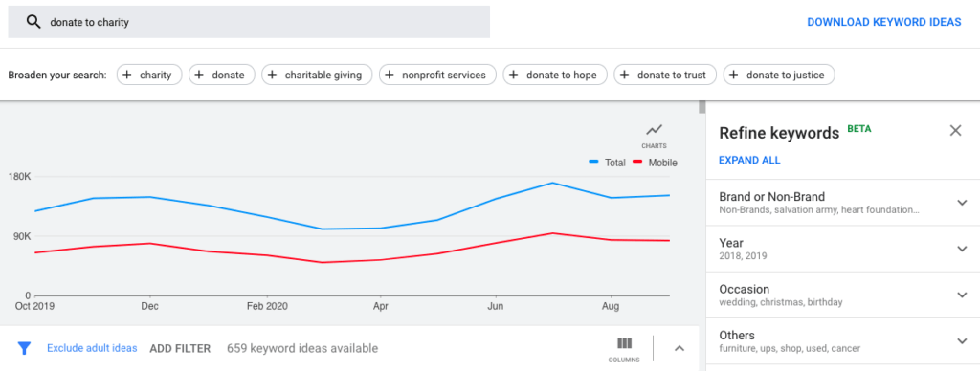Open the Charts icon
This screenshot has width=980, height=371.
coord(654,135)
